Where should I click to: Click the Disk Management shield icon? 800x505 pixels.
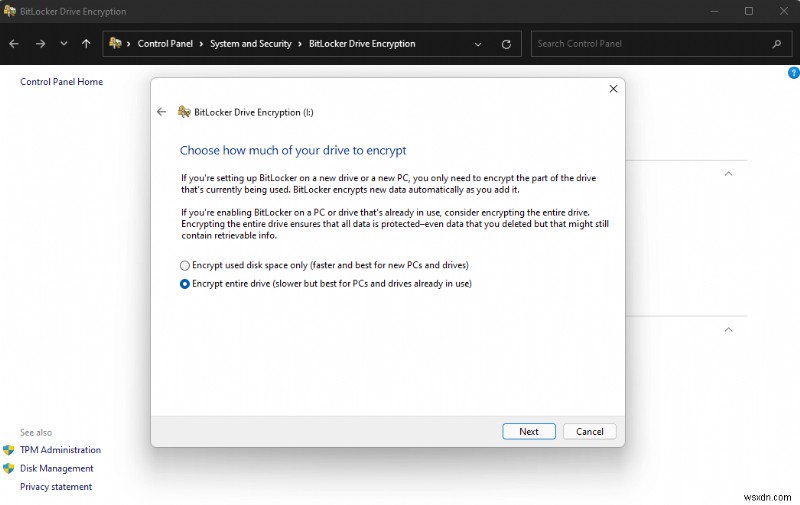click(9, 468)
